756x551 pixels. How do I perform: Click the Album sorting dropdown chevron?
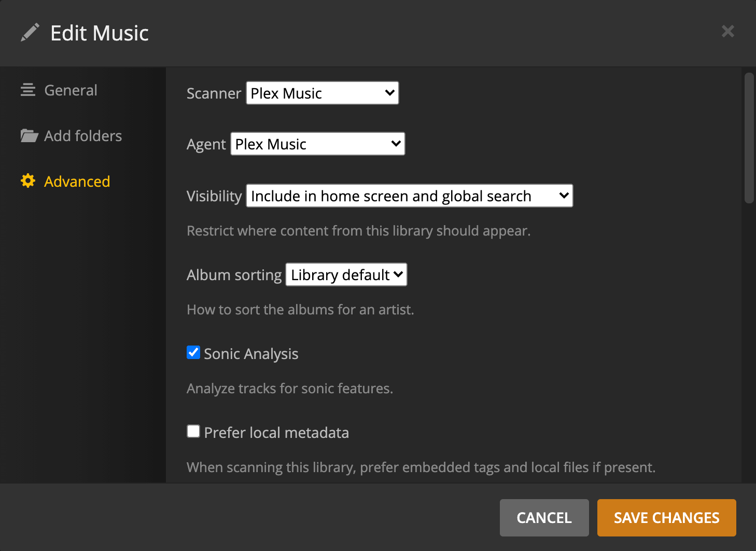pos(397,274)
